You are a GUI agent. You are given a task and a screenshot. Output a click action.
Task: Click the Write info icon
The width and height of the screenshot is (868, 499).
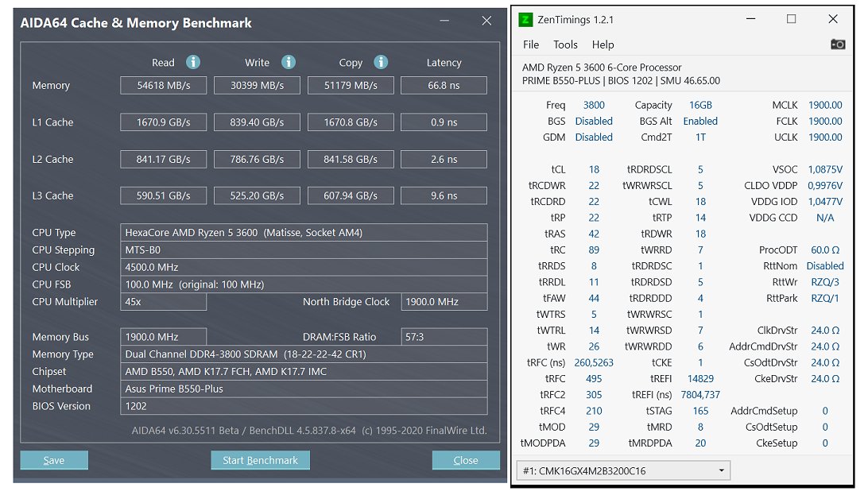[x=289, y=62]
